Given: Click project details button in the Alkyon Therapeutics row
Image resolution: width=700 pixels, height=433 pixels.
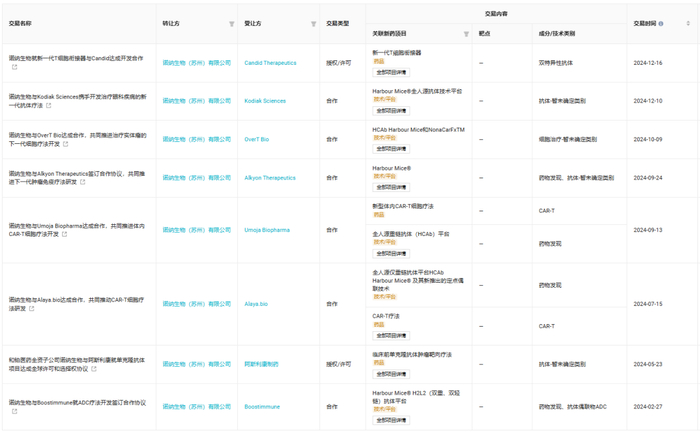Looking at the screenshot, I should (391, 187).
